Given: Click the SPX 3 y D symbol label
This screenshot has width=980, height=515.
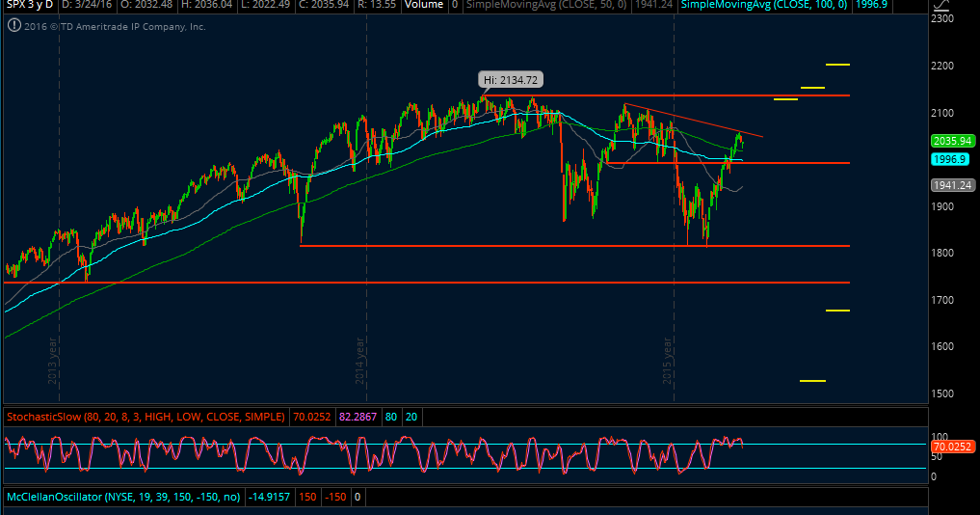Looking at the screenshot, I should [x=29, y=5].
